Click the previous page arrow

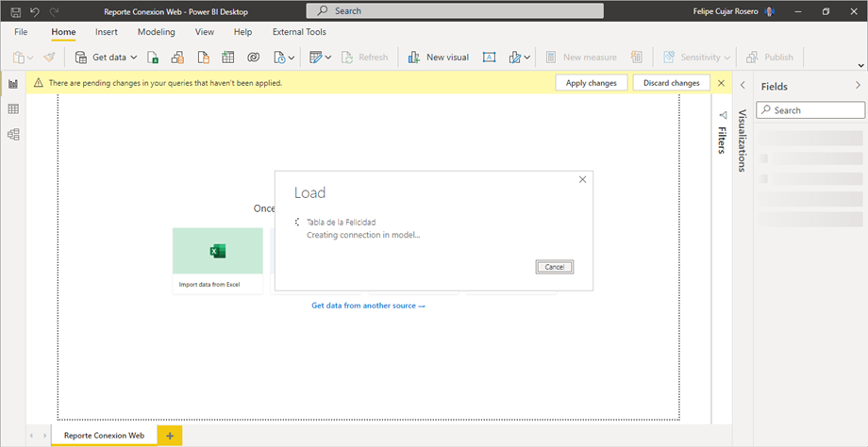point(31,436)
